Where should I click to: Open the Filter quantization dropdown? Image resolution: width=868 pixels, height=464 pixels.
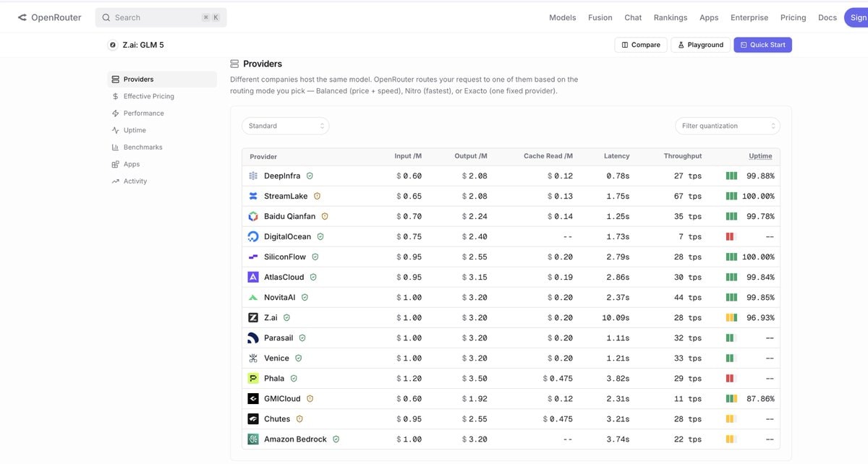click(x=728, y=126)
